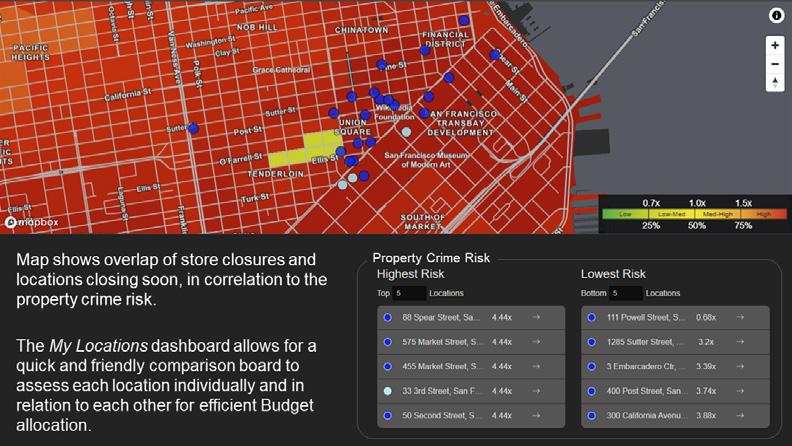The height and width of the screenshot is (446, 792).
Task: Select the 88 Spear Street address text
Action: [441, 317]
